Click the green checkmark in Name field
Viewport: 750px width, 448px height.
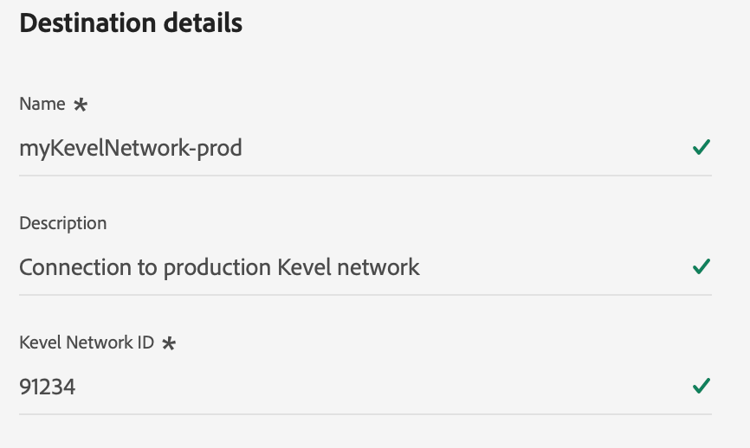click(x=701, y=148)
